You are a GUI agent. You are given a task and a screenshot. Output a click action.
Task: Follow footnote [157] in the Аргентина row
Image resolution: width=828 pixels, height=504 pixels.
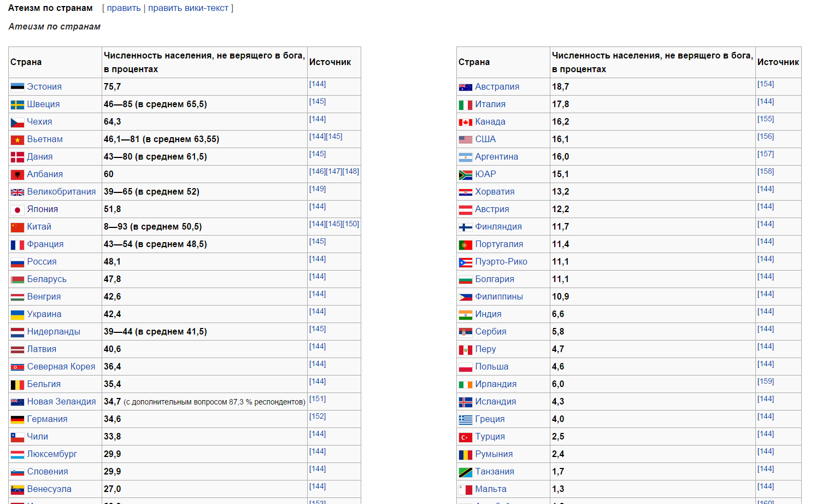(766, 154)
